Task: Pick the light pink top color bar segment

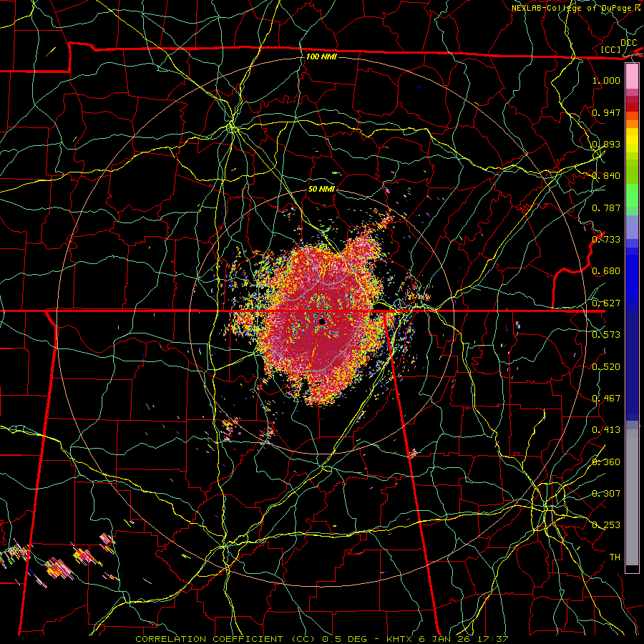Action: (632, 77)
